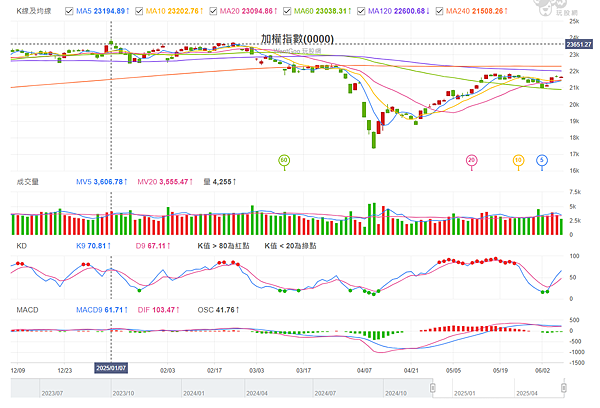
Task: Click the MACD9 61.71 value
Action: tap(102, 310)
